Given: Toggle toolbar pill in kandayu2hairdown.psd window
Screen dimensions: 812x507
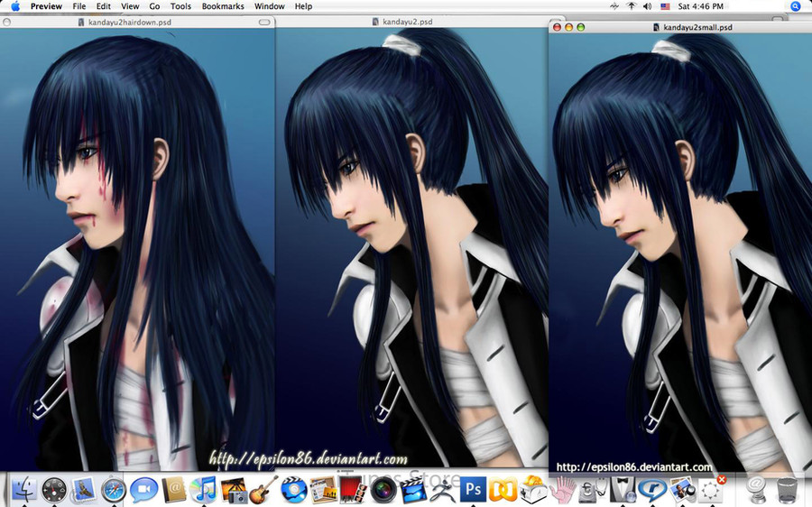Looking at the screenshot, I should [x=264, y=23].
